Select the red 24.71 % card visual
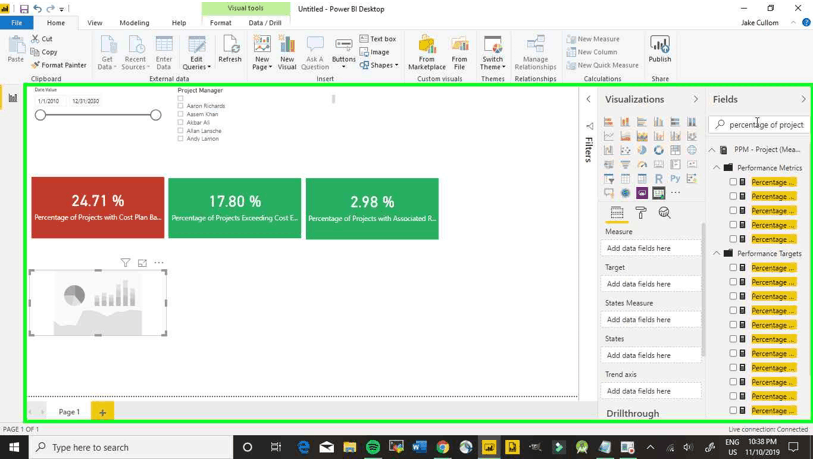 coord(98,208)
